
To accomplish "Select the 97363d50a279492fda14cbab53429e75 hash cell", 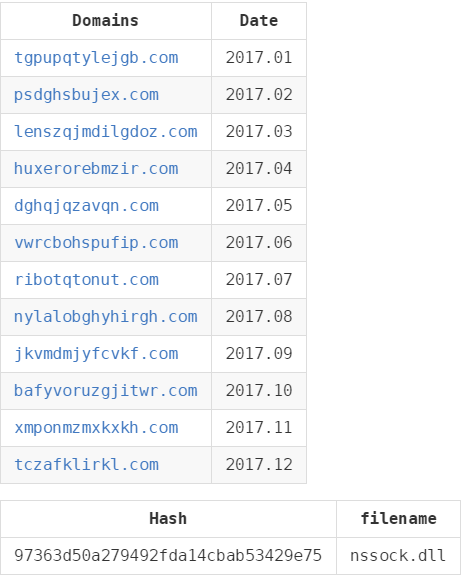I will [x=168, y=556].
